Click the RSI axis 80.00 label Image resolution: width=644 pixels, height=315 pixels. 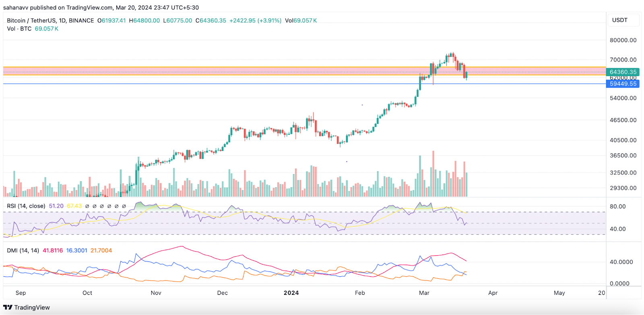[x=618, y=206]
